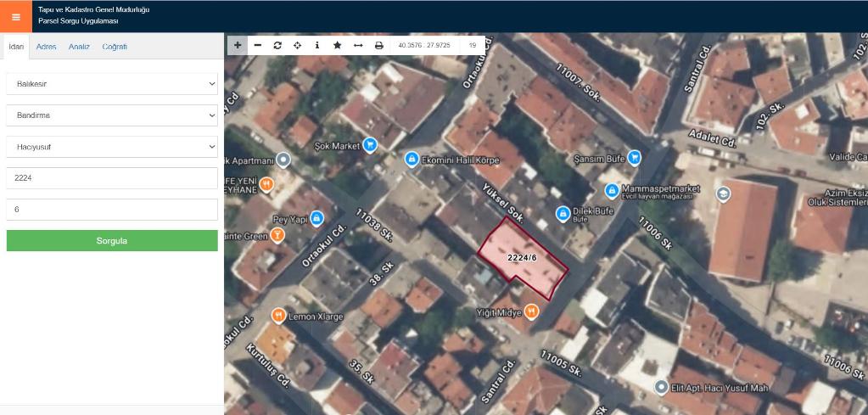
Task: Switch to the İdari tab
Action: point(16,47)
